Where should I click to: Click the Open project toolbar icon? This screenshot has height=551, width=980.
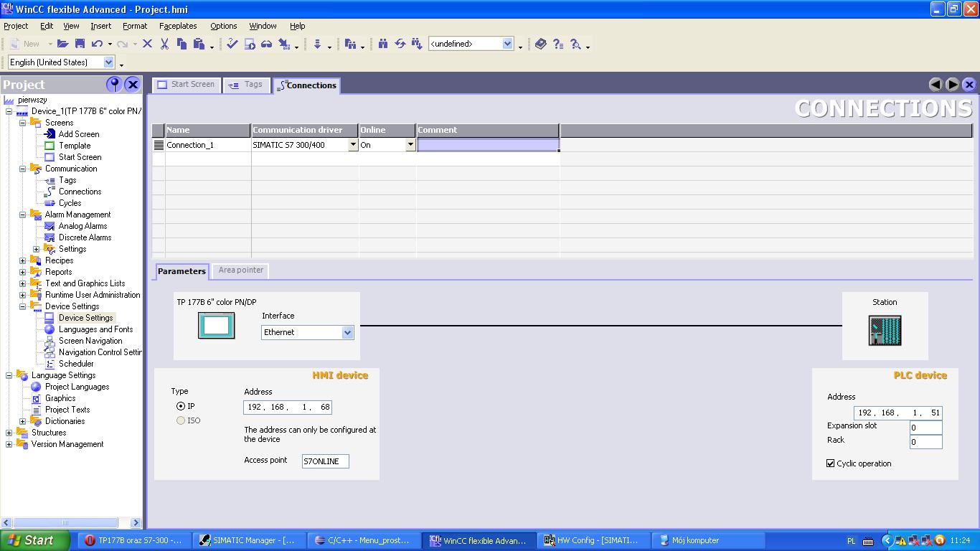tap(62, 44)
